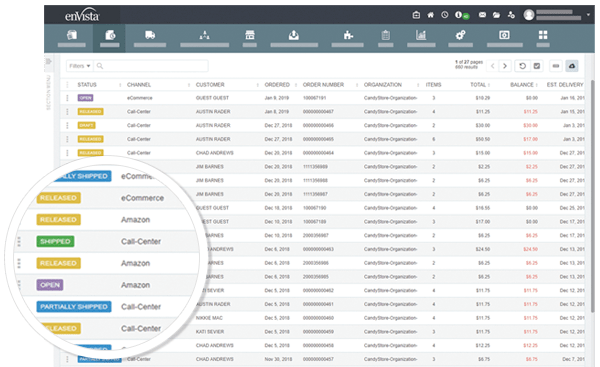Open row menu for order 000000000466

(67, 126)
